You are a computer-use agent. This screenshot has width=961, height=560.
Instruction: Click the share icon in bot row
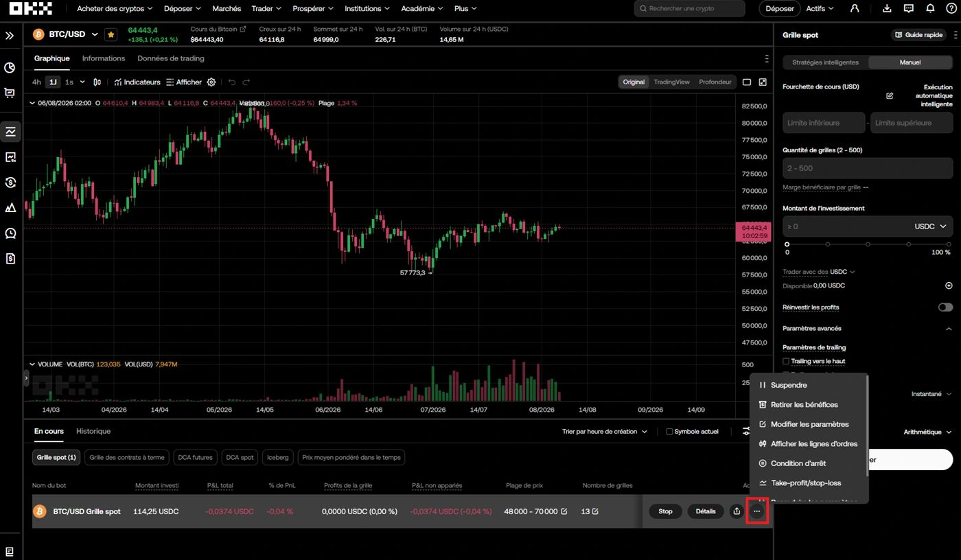coord(737,511)
